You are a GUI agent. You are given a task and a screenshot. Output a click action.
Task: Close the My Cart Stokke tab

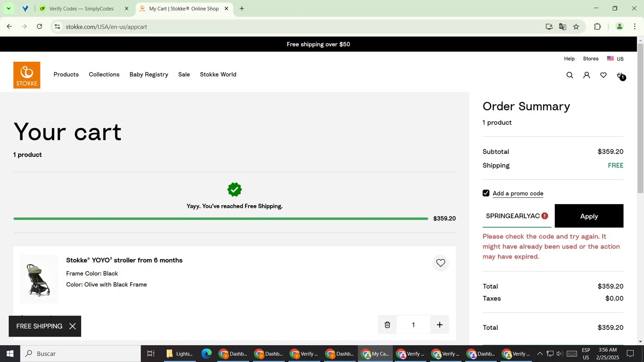tap(226, 9)
